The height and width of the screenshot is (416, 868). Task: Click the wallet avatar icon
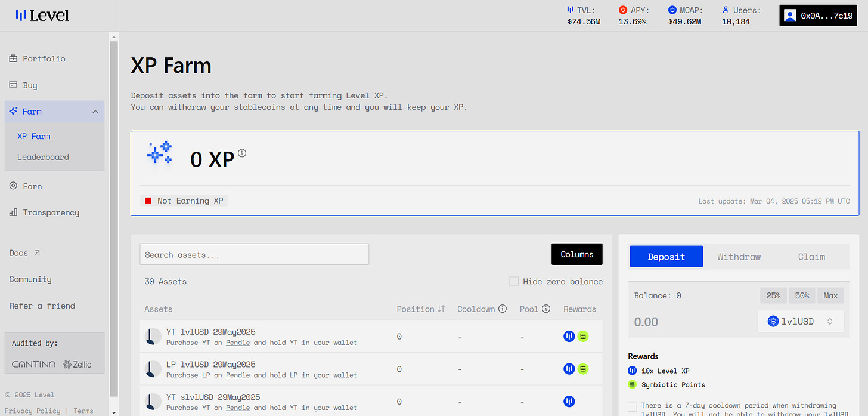(x=790, y=16)
